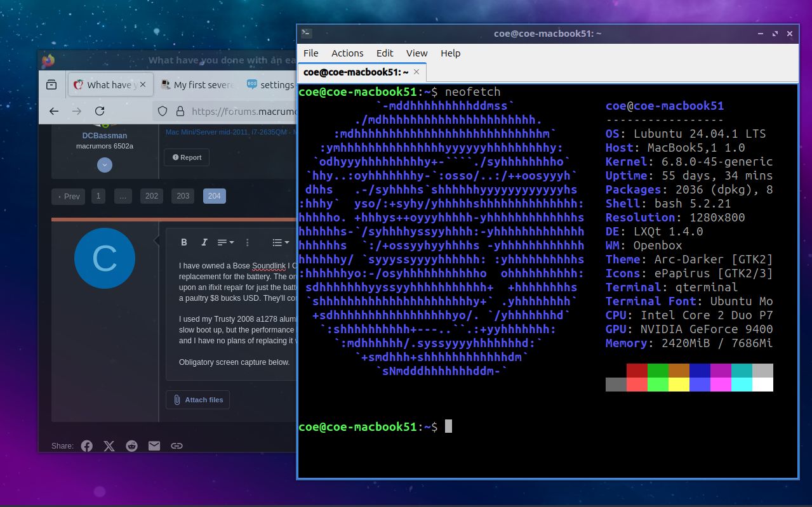Share thread on X
This screenshot has height=507, width=812.
[109, 446]
